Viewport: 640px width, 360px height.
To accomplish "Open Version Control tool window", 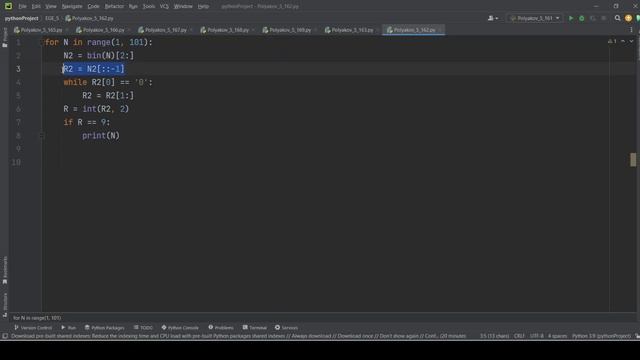I will click(x=33, y=328).
